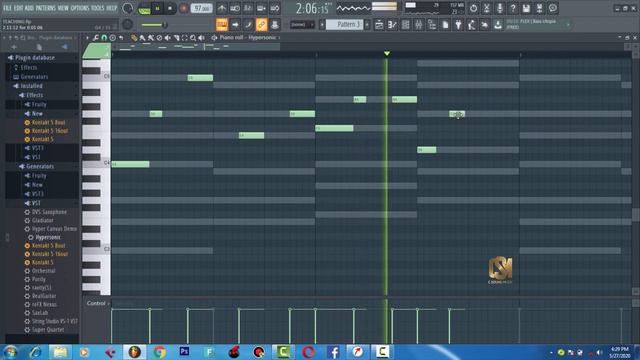Toggle wait for input before recording

click(x=235, y=8)
